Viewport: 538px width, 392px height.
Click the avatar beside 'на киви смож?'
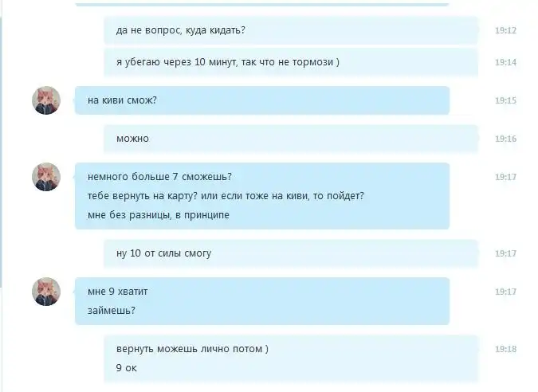pyautogui.click(x=46, y=100)
